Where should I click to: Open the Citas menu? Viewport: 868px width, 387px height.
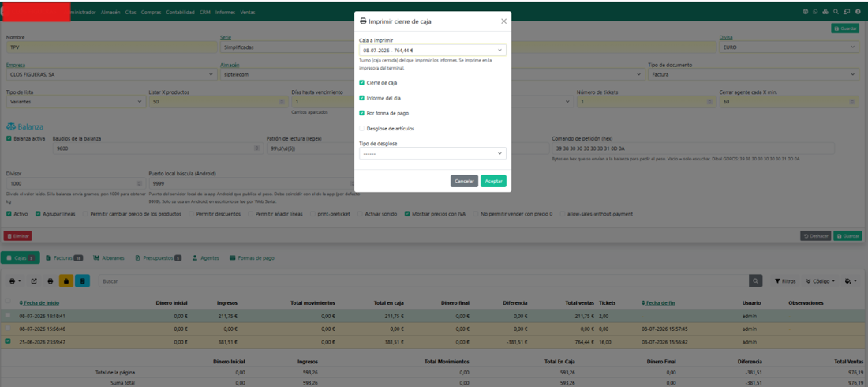[x=131, y=12]
